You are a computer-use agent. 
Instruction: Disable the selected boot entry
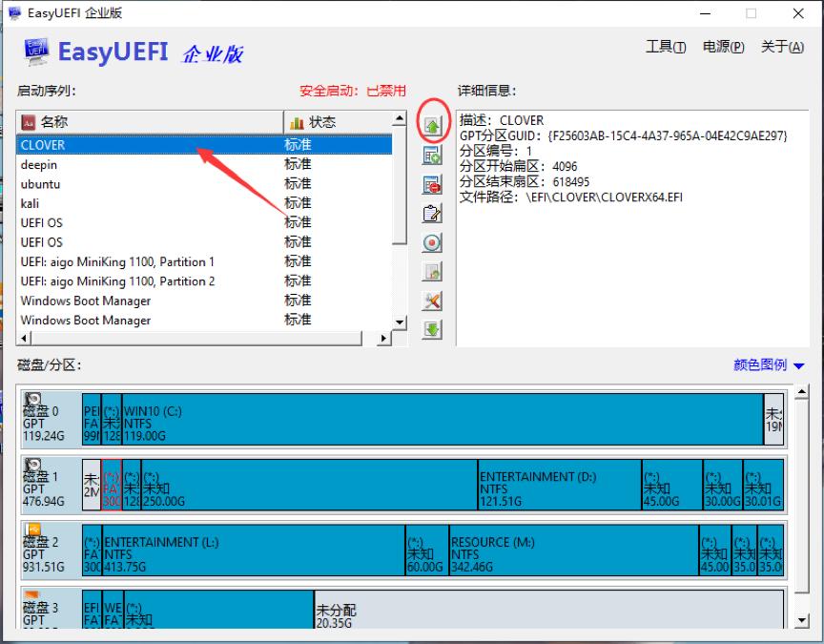tap(431, 242)
